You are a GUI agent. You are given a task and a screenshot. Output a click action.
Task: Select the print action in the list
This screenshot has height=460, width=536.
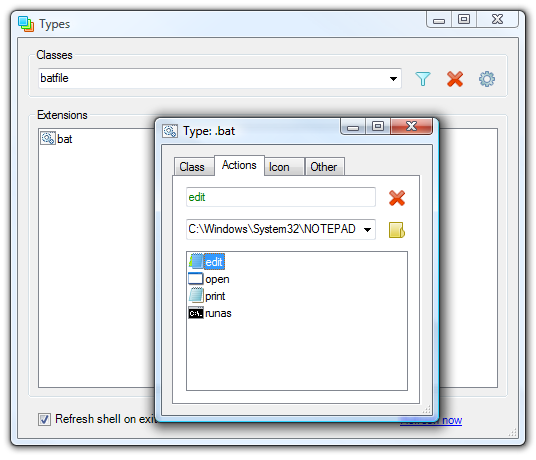click(x=207, y=296)
